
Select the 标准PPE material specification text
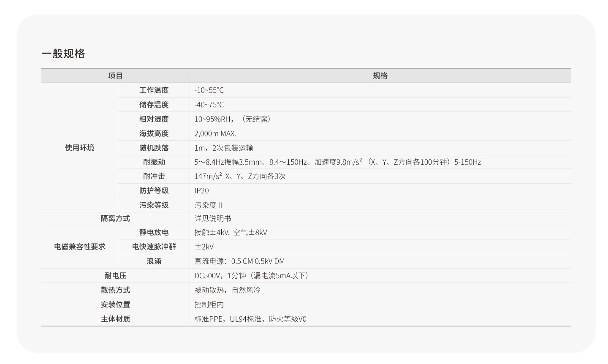tap(249, 319)
